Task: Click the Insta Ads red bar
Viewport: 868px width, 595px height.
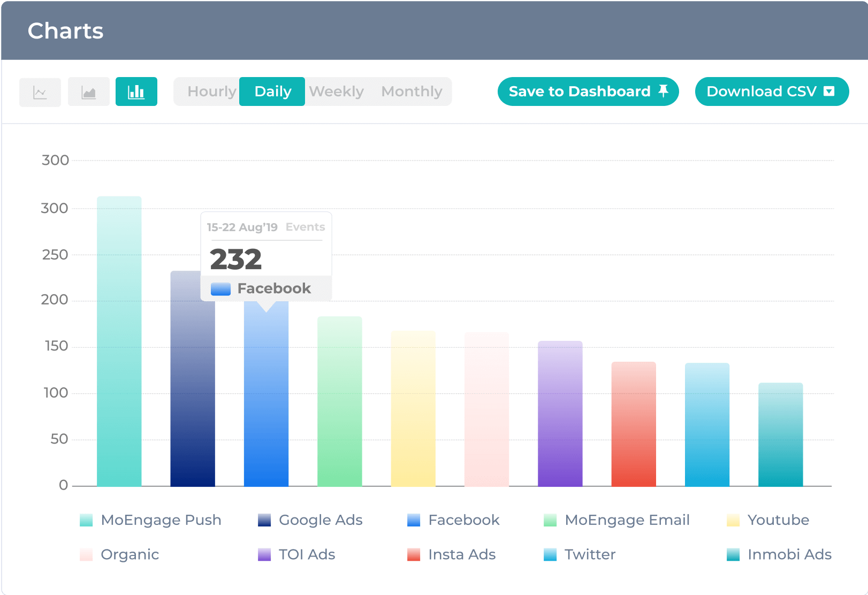Action: pos(634,424)
